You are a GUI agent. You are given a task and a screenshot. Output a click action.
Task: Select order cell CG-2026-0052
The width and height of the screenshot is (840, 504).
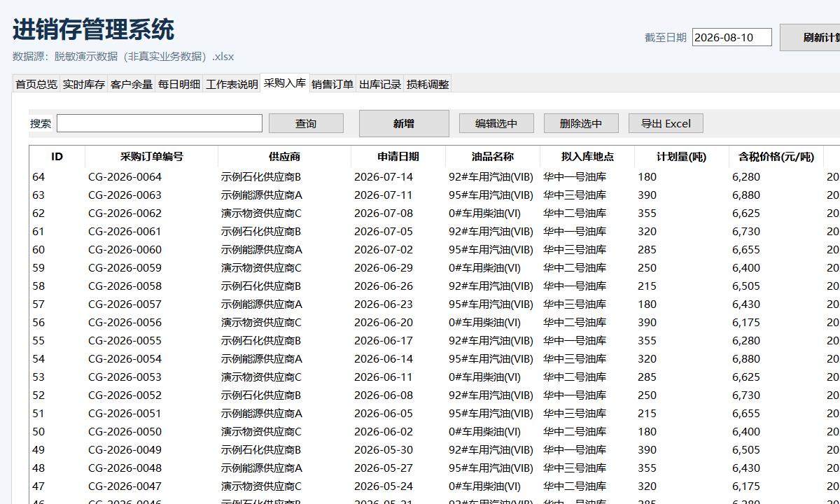click(125, 395)
